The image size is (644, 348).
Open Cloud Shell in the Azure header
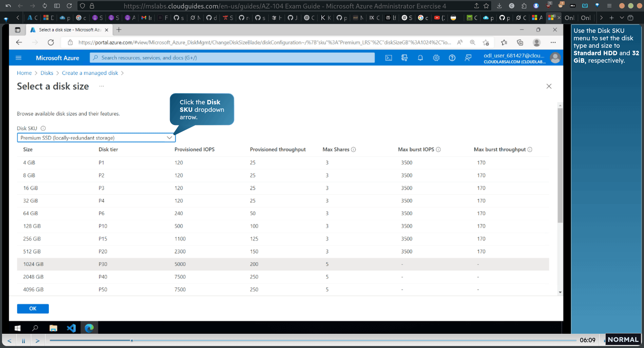pos(389,58)
